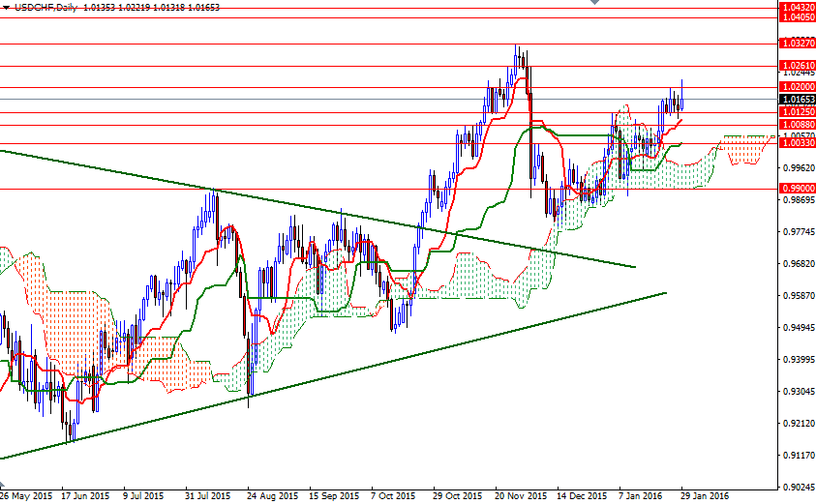
Task: Click the 0.98695 value on price axis
Action: coord(799,199)
